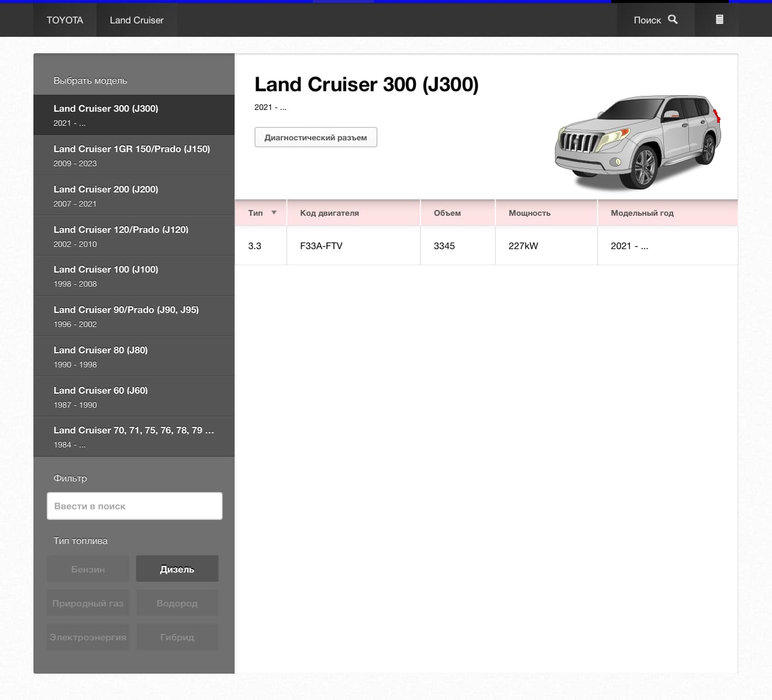
Task: Open the calculator icon in top bar
Action: 719,19
